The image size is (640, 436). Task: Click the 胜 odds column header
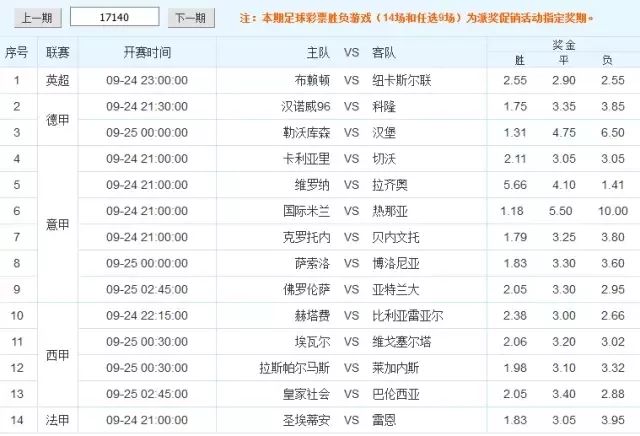[519, 60]
